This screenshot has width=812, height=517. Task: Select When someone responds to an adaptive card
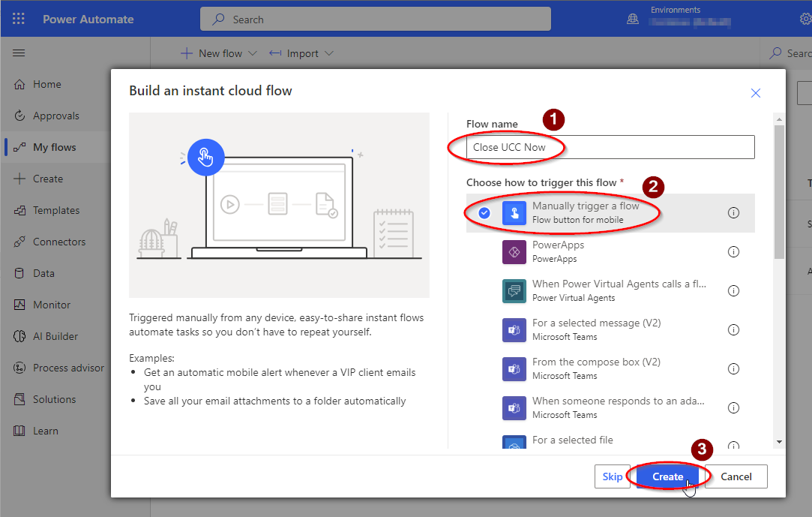pyautogui.click(x=610, y=408)
